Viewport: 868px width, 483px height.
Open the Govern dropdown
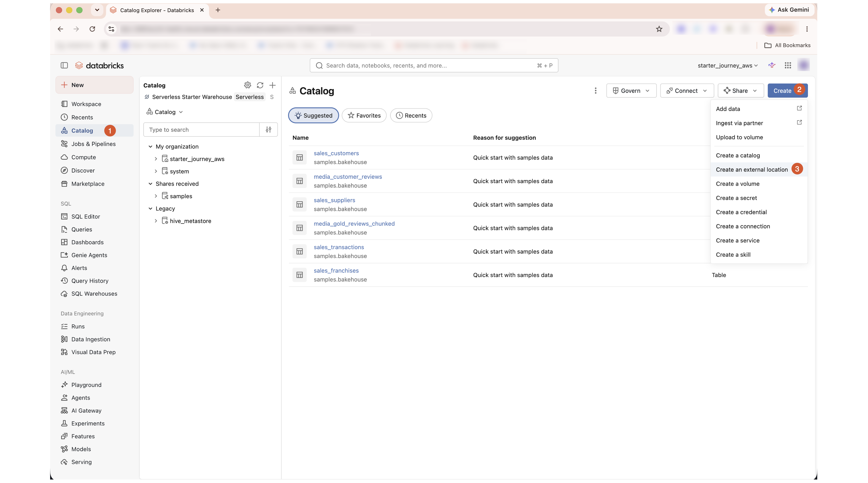[x=631, y=91]
